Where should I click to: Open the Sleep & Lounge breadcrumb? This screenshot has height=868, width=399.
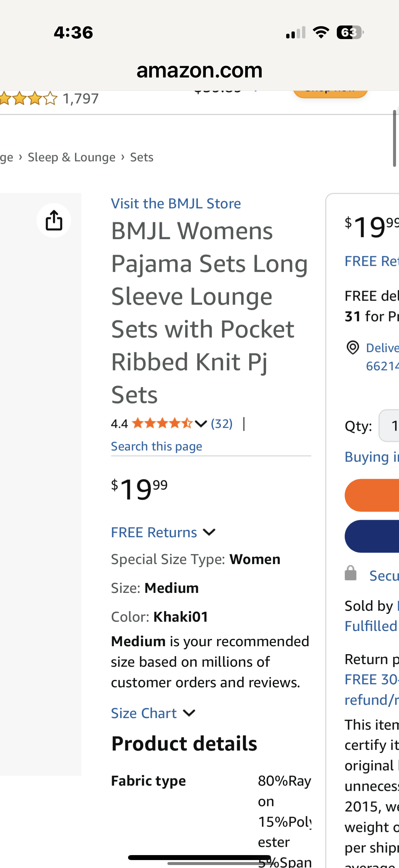71,156
